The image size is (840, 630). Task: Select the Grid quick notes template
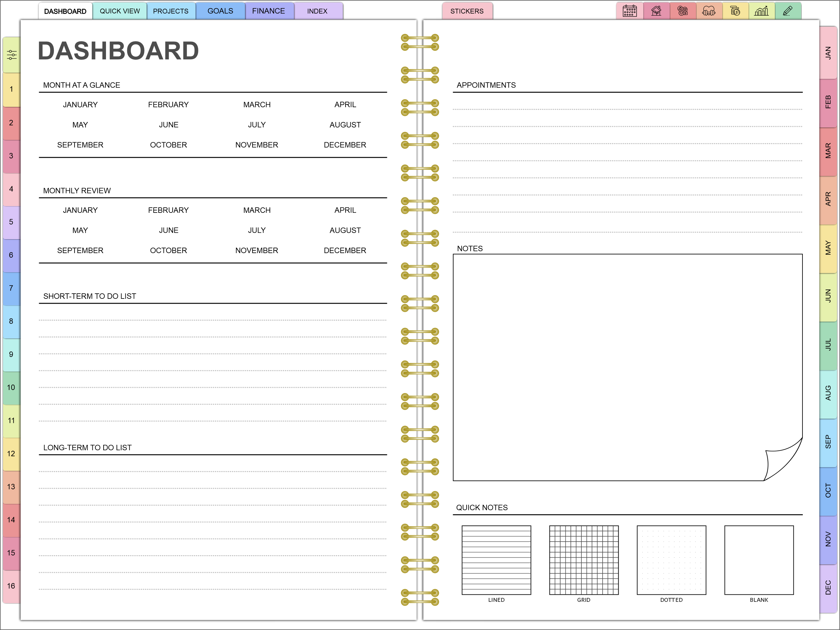(x=584, y=560)
